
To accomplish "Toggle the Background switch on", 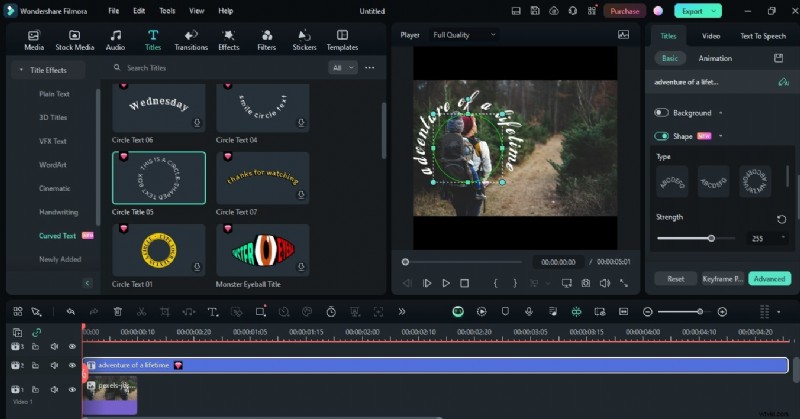I will click(x=661, y=113).
